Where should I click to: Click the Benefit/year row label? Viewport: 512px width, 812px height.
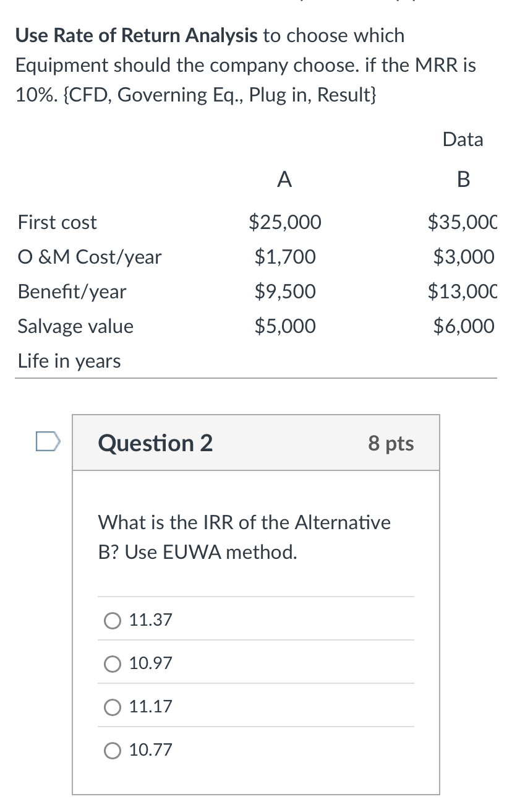pos(72,292)
